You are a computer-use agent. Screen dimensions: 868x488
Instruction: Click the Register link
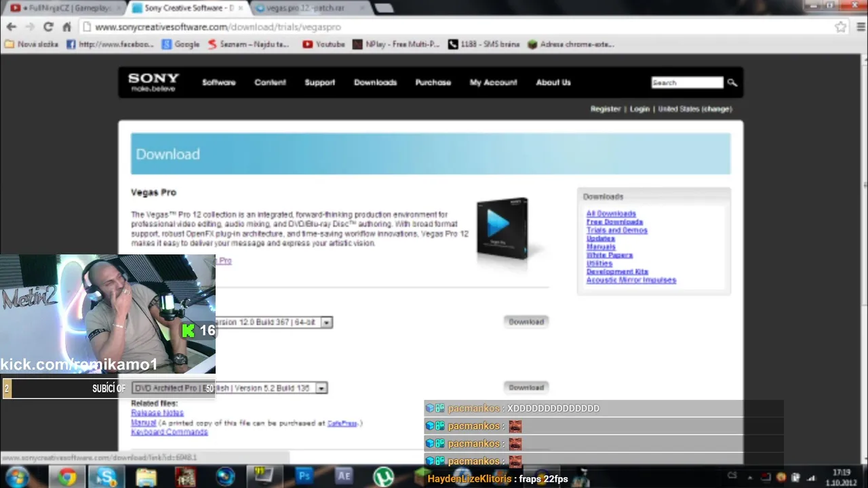pyautogui.click(x=606, y=109)
